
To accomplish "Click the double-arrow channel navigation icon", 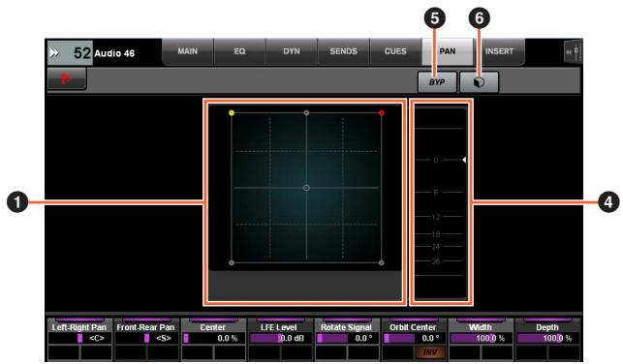I will (x=54, y=53).
